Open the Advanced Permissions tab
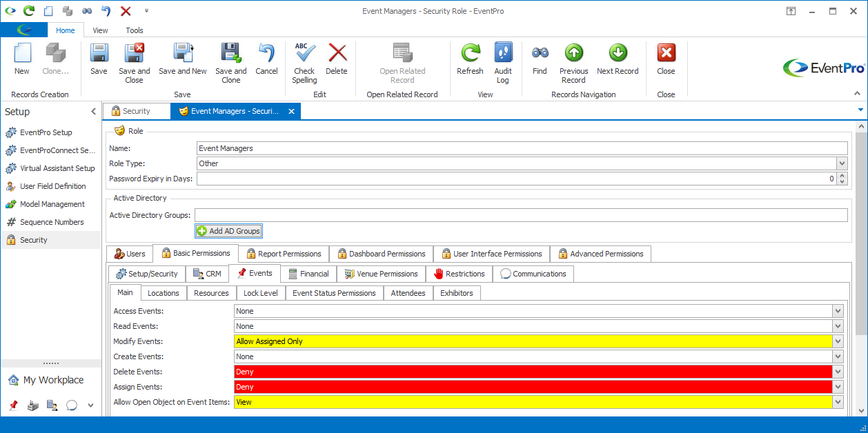Screen dimensions: 868x433 [x=600, y=254]
